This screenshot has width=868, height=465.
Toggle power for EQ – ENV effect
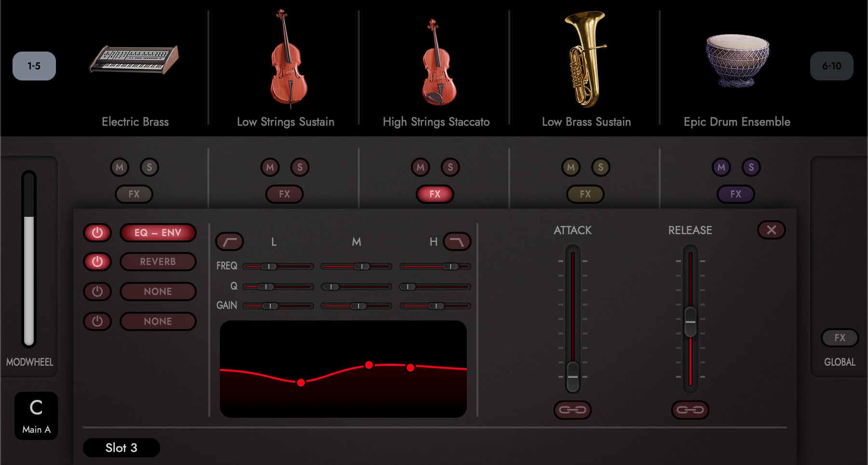click(x=97, y=233)
